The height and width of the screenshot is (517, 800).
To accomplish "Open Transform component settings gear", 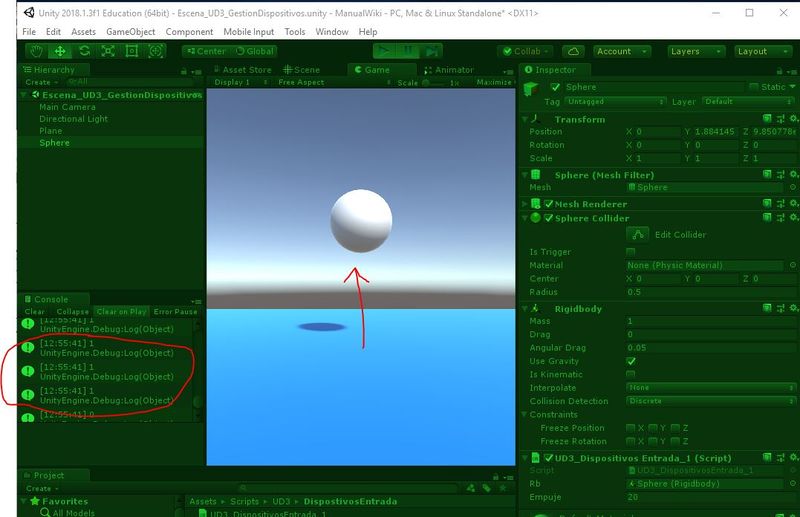I will click(x=793, y=119).
